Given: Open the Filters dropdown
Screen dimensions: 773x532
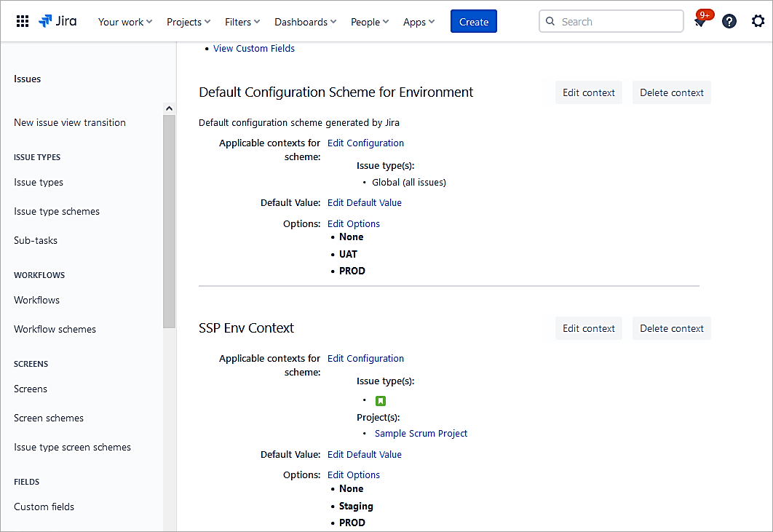Looking at the screenshot, I should 242,22.
